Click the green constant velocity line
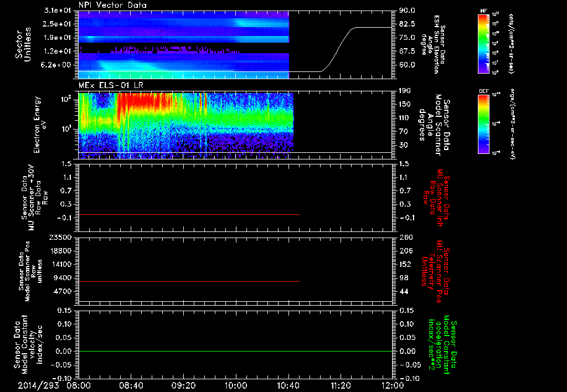The height and width of the screenshot is (392, 567). pyautogui.click(x=235, y=351)
